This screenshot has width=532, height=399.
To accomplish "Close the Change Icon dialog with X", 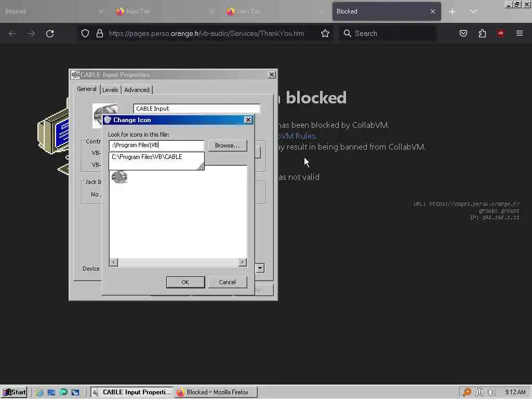I will (x=248, y=120).
